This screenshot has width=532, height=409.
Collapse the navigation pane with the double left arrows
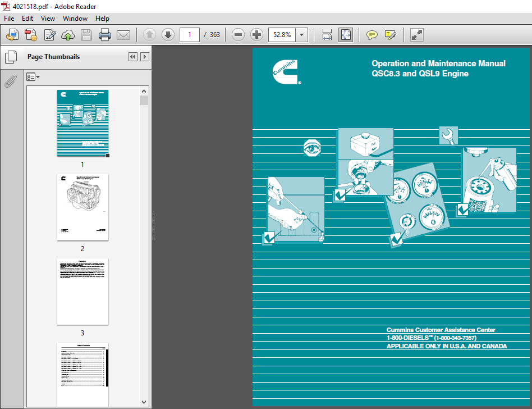pos(132,57)
